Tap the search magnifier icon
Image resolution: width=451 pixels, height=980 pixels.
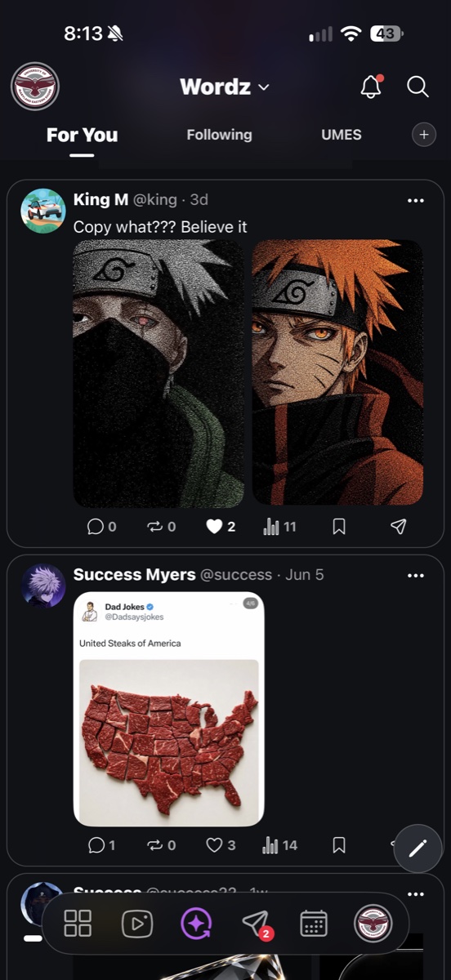click(x=418, y=87)
